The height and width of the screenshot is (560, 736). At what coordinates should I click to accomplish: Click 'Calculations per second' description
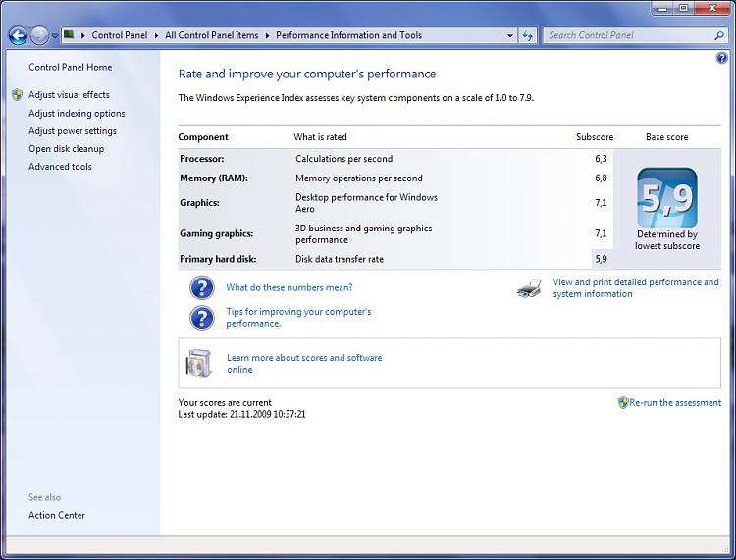344,159
